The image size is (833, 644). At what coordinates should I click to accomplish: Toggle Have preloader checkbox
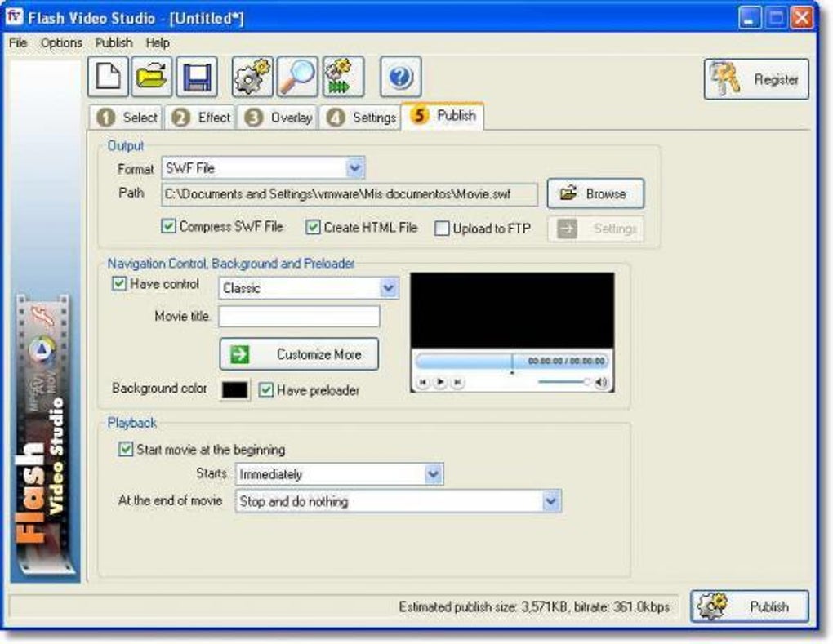coord(265,390)
